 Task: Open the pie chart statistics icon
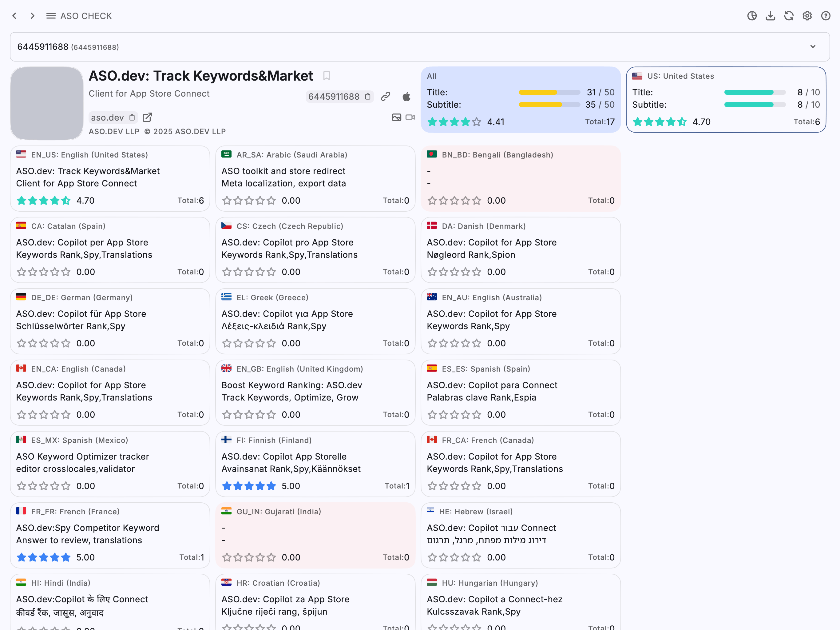[x=752, y=16]
